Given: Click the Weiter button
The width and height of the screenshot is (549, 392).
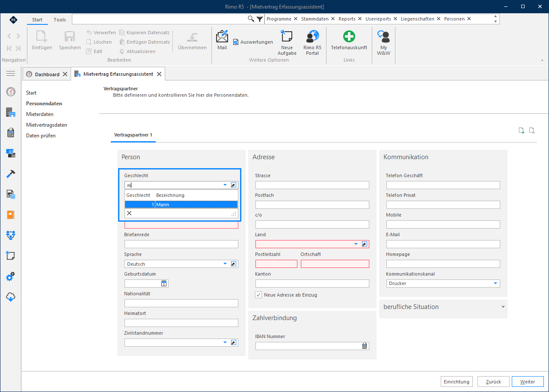Looking at the screenshot, I should pos(528,382).
